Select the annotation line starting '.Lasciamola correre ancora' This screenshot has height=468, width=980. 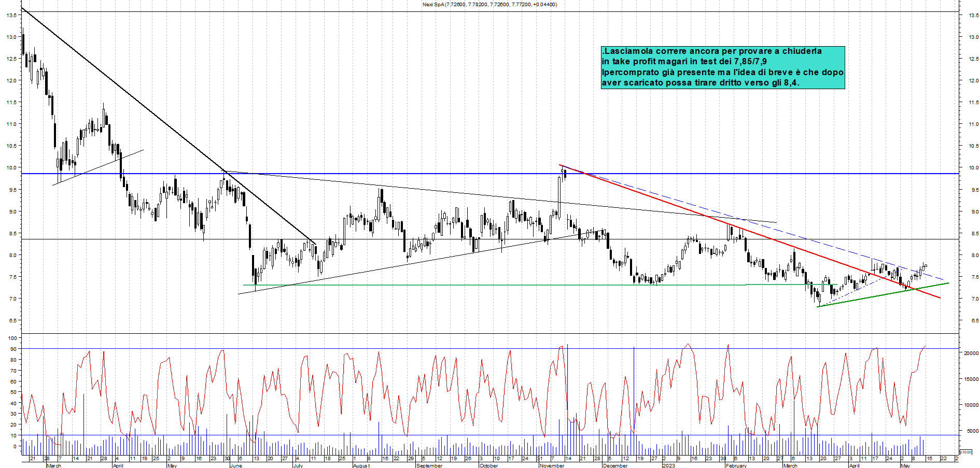(712, 51)
